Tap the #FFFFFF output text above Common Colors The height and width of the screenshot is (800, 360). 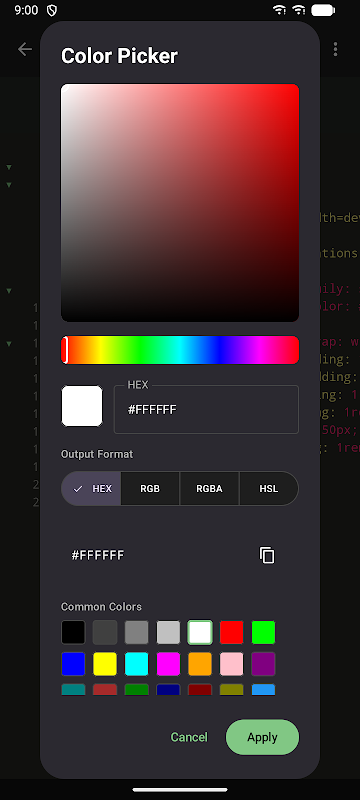[97, 555]
